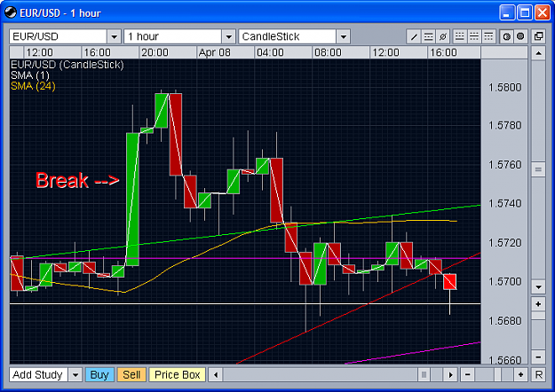
Task: Click the Apr 08 time axis label
Action: pos(215,52)
